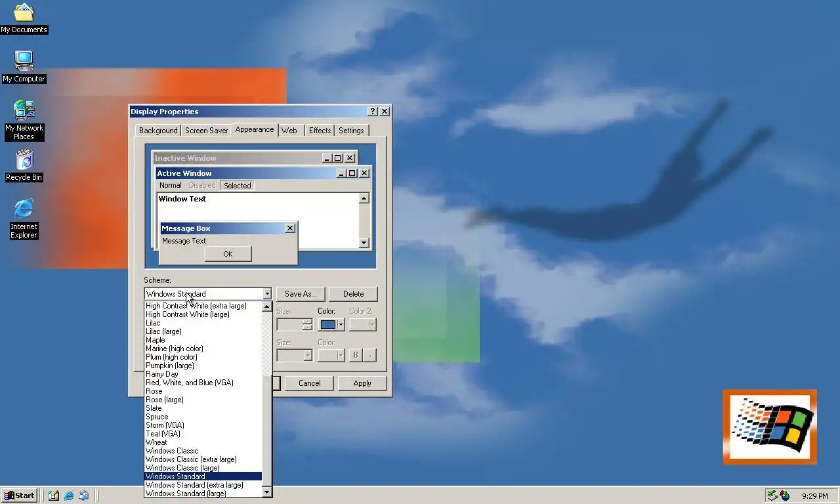Choose Windows Classic (large) scheme
The width and height of the screenshot is (840, 504).
203,468
